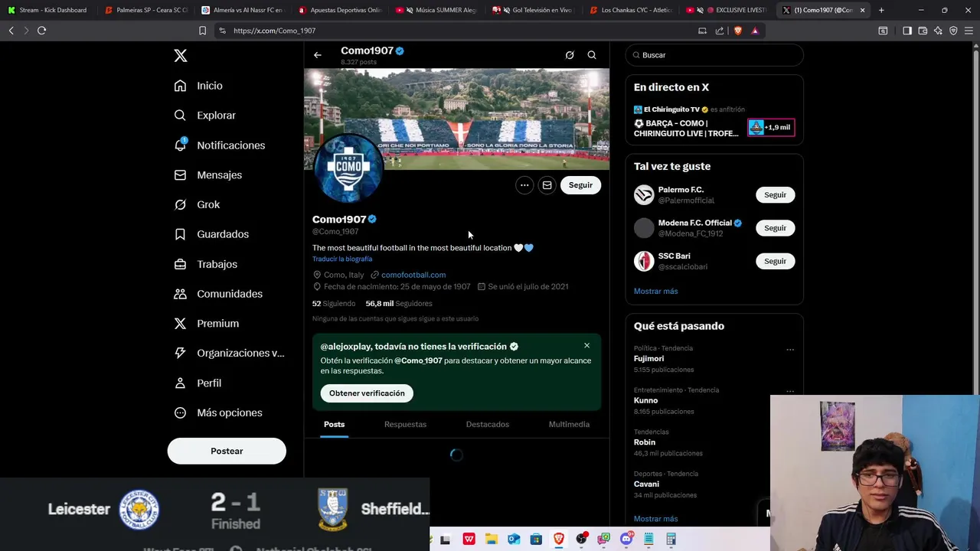This screenshot has width=980, height=551.
Task: Open Palermo F.C. avatar
Action: coord(644,195)
